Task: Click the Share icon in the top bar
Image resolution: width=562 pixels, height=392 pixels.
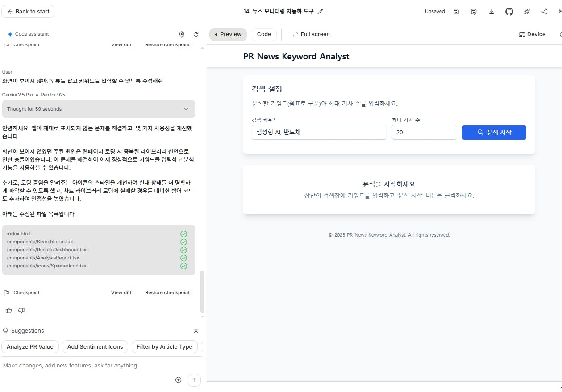Action: point(544,11)
